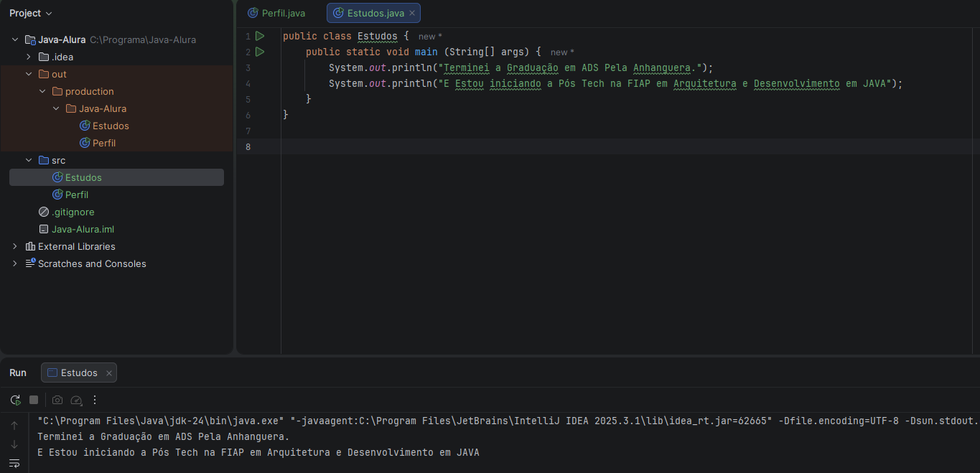The width and height of the screenshot is (980, 473).
Task: Click the down arrow in the console sidebar
Action: (x=14, y=444)
